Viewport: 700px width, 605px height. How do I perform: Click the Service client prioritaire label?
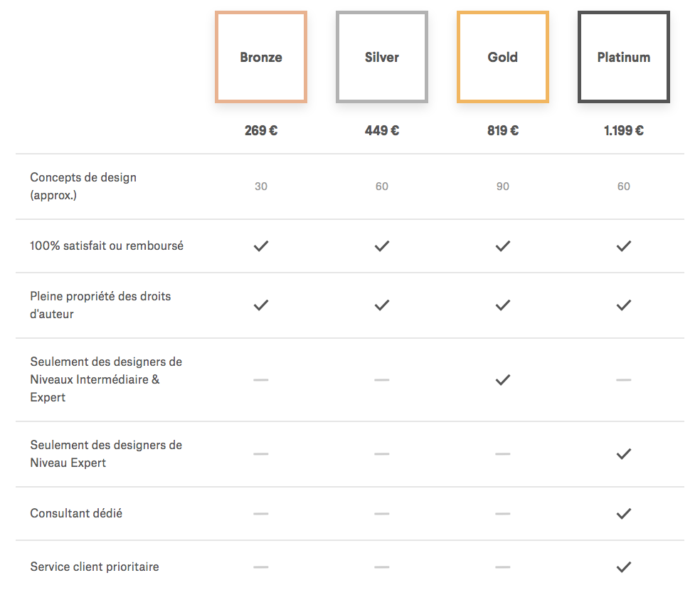(x=94, y=567)
